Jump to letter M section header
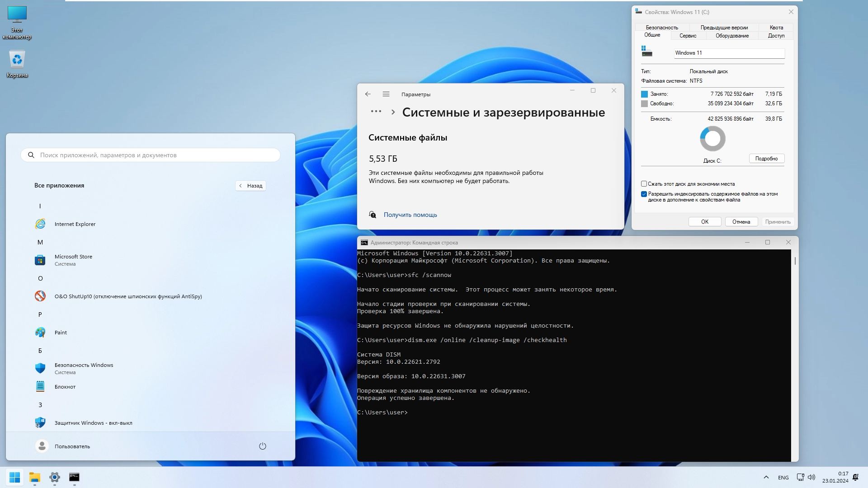 (40, 242)
